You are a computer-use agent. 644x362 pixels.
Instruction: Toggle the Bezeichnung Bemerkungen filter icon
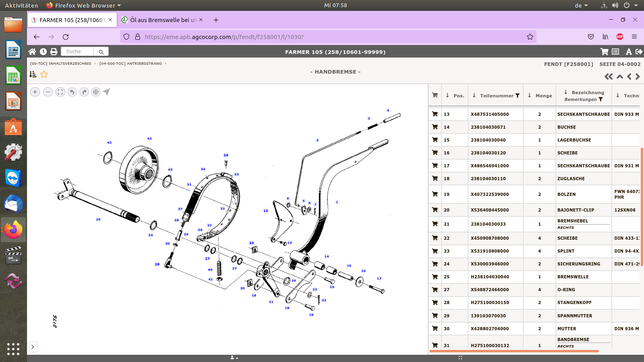point(601,99)
